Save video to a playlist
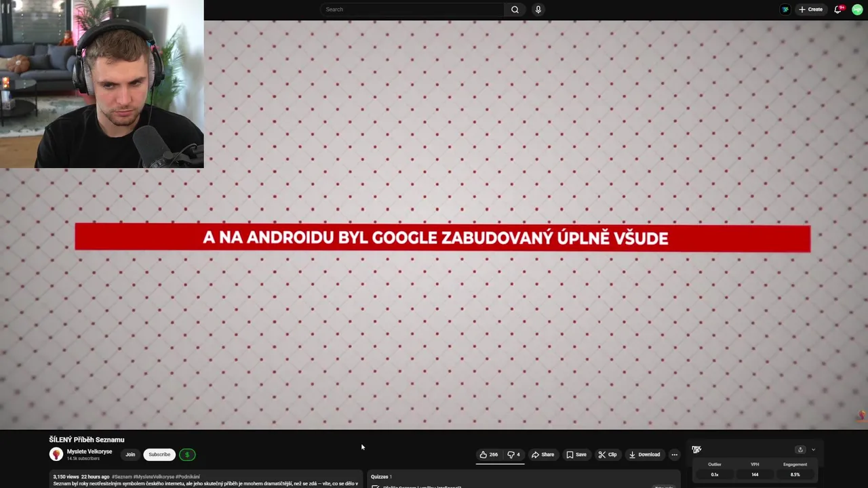 576,455
